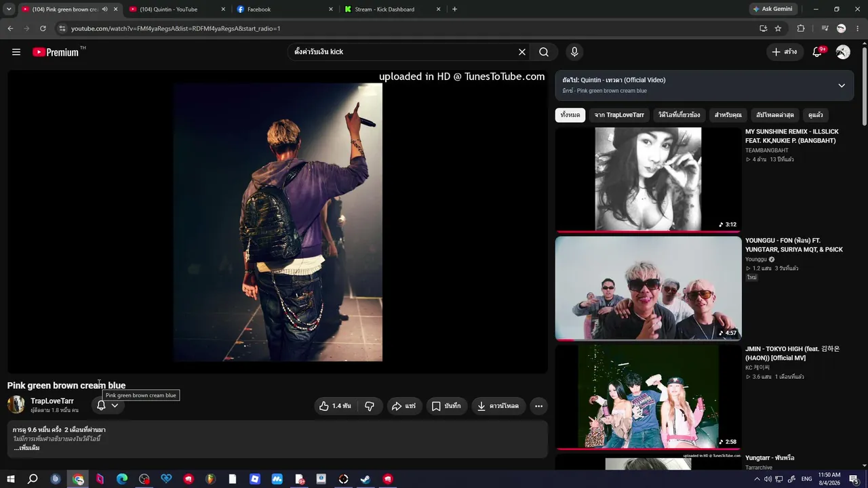This screenshot has height=488, width=868.
Task: Like the video with thumbs up
Action: point(336,406)
